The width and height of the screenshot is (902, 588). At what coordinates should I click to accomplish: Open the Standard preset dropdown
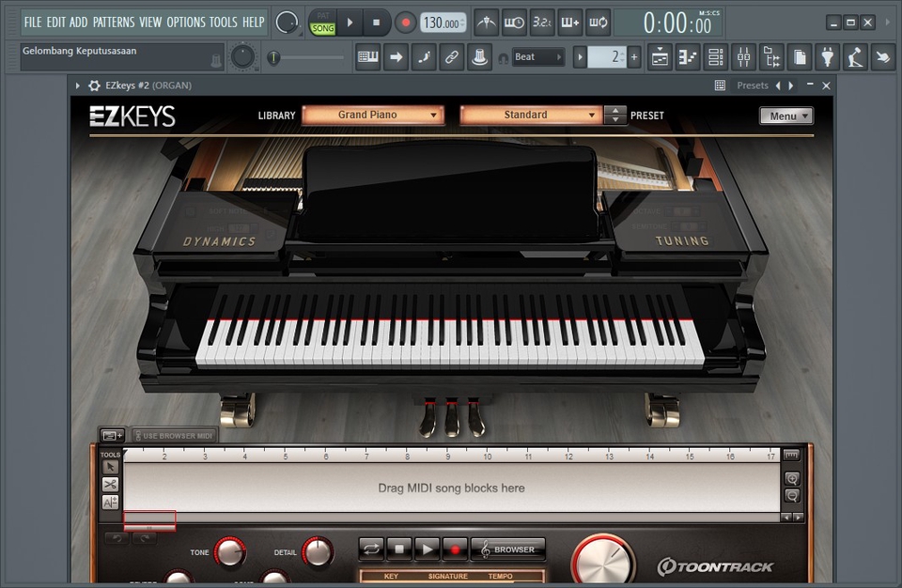tap(531, 115)
